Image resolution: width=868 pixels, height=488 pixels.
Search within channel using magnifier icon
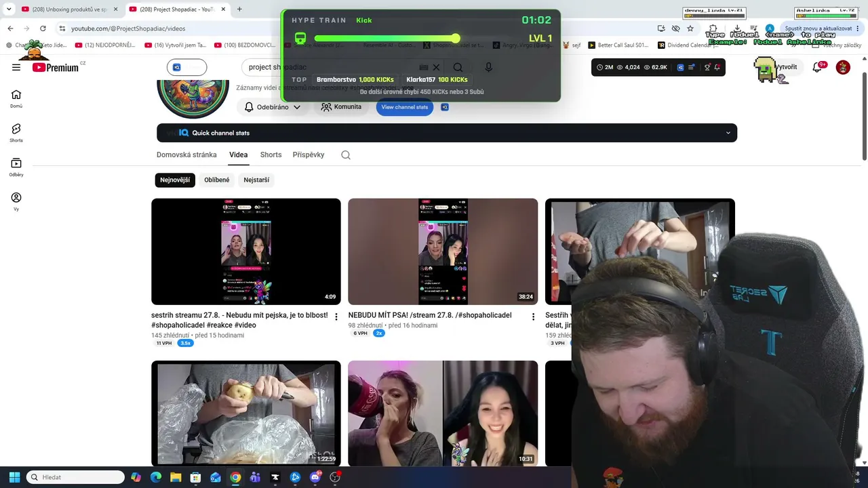[x=346, y=155]
